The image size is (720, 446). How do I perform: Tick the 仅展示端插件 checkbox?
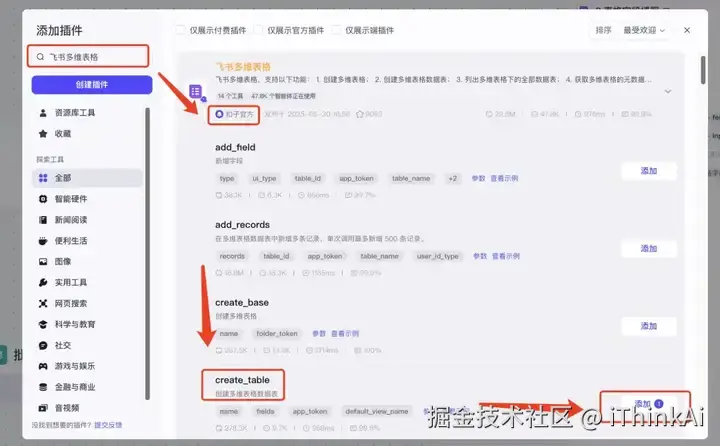[336, 30]
